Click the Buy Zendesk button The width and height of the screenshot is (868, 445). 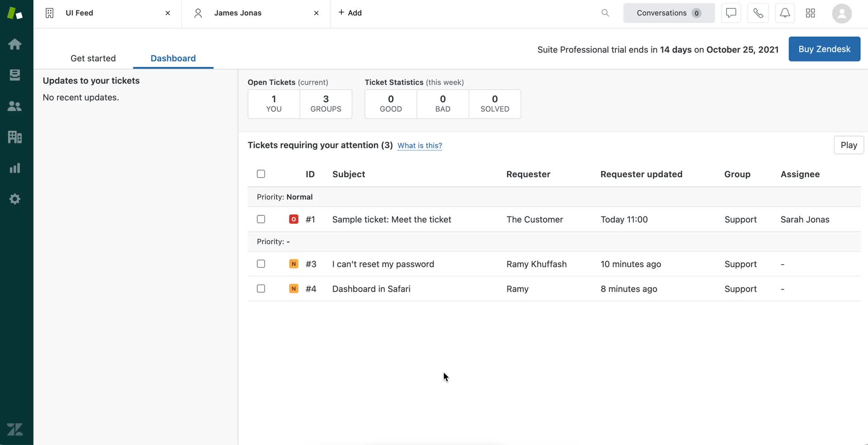[824, 49]
